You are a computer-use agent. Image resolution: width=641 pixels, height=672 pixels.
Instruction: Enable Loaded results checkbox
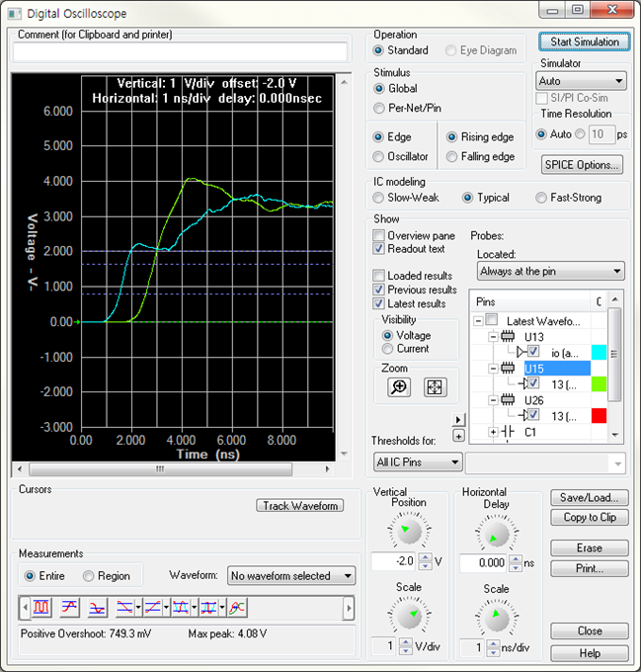coord(378,275)
